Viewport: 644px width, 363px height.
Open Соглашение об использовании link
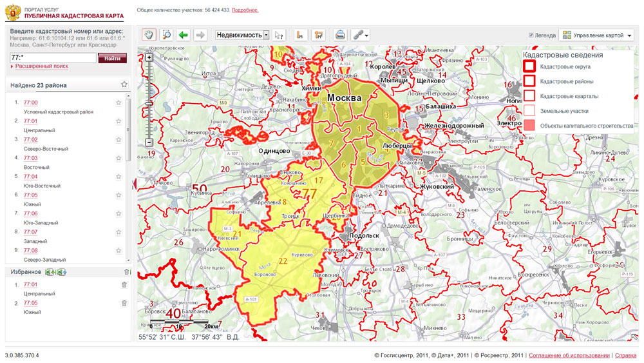click(569, 355)
